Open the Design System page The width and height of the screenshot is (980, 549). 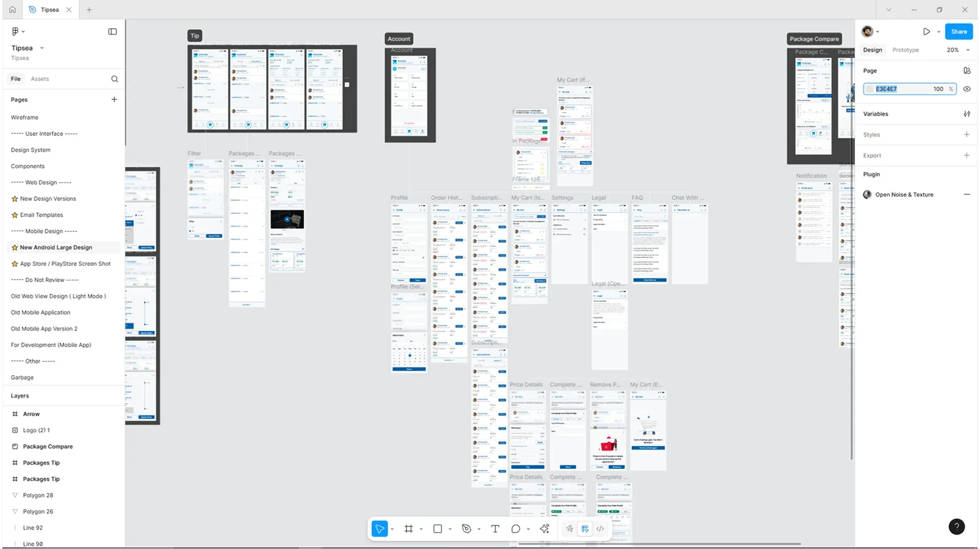tap(31, 150)
